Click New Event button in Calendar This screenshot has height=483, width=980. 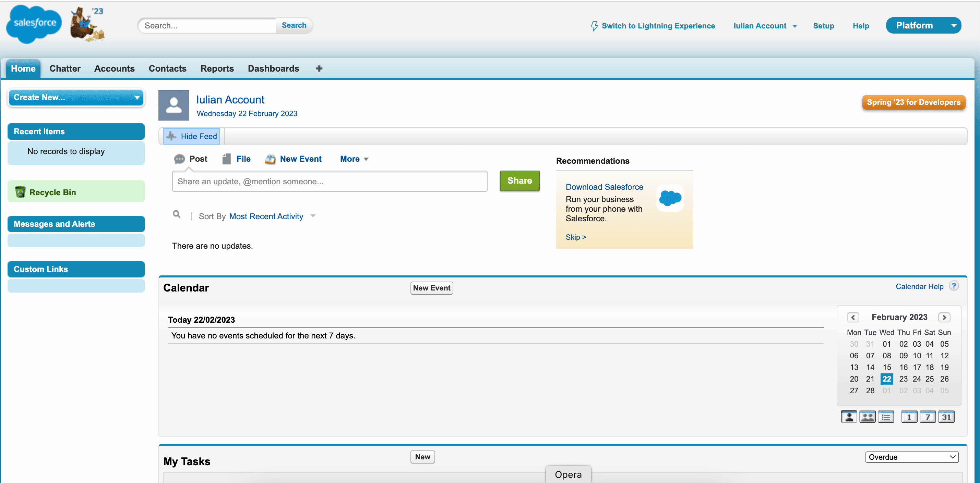[x=431, y=288]
